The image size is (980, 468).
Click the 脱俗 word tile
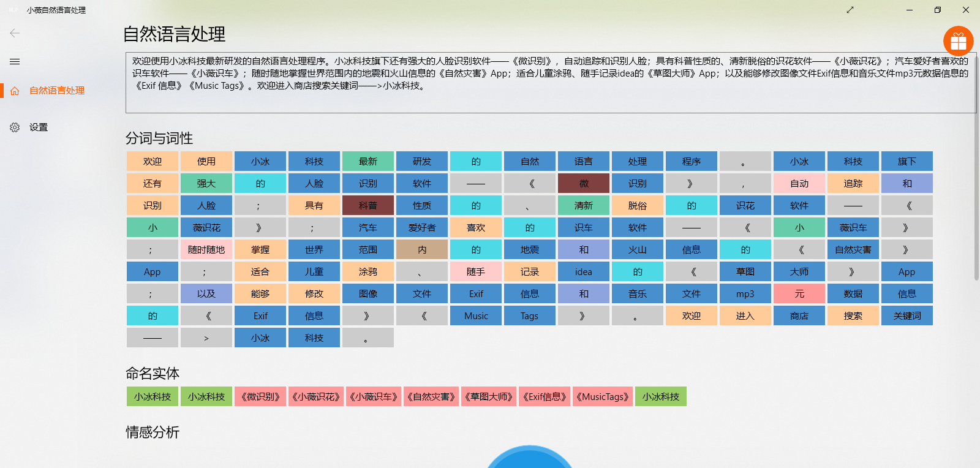click(638, 205)
